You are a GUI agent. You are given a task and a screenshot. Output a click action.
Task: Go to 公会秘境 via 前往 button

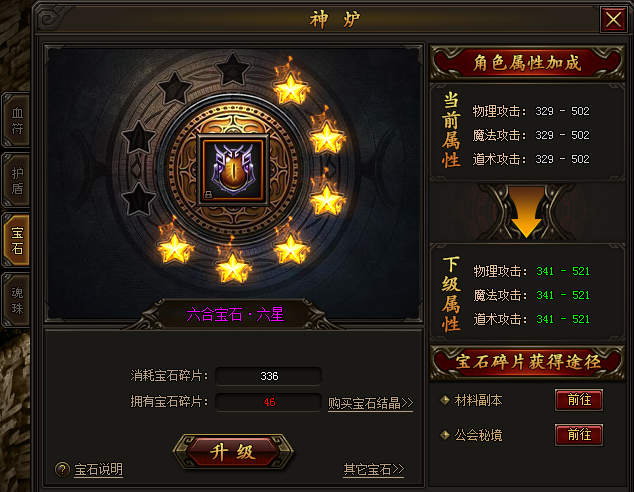[x=579, y=435]
